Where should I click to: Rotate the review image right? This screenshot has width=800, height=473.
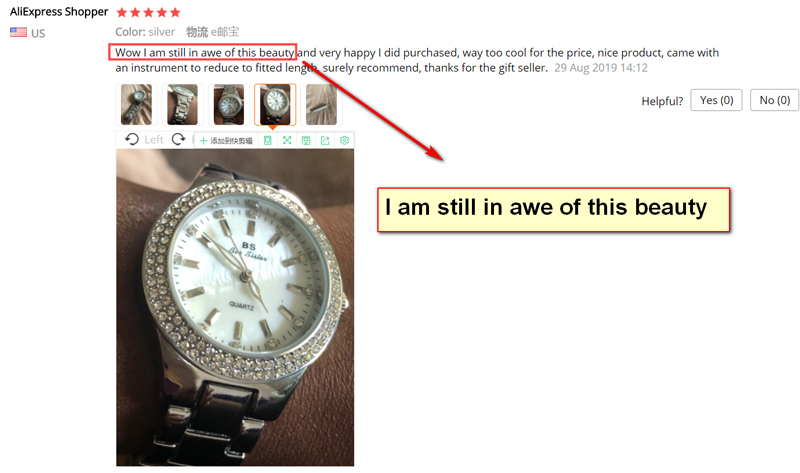pos(178,139)
